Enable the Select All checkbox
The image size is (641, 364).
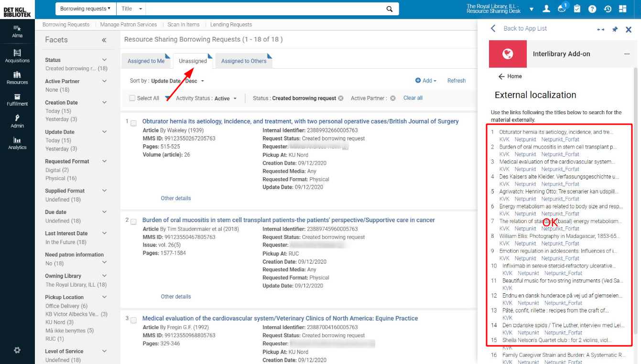click(132, 98)
